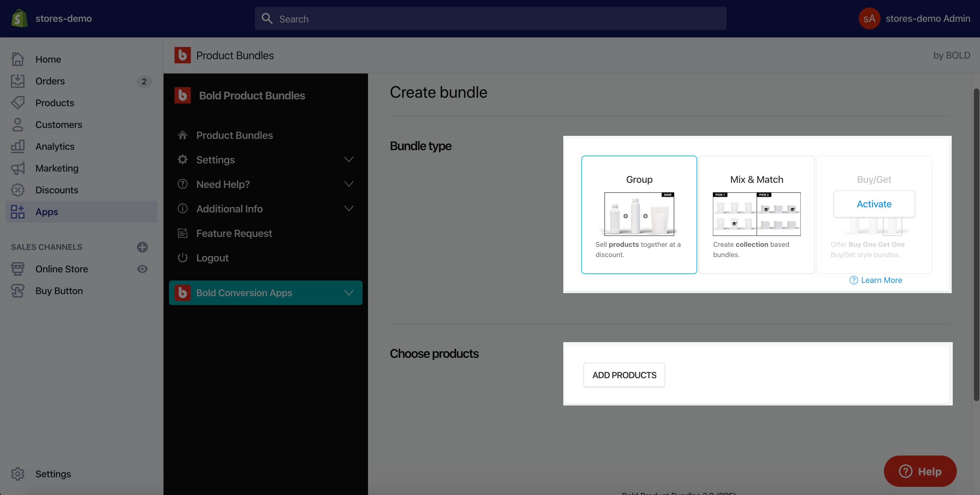Click the Group bundle thumbnail image
The image size is (980, 495).
tap(639, 214)
